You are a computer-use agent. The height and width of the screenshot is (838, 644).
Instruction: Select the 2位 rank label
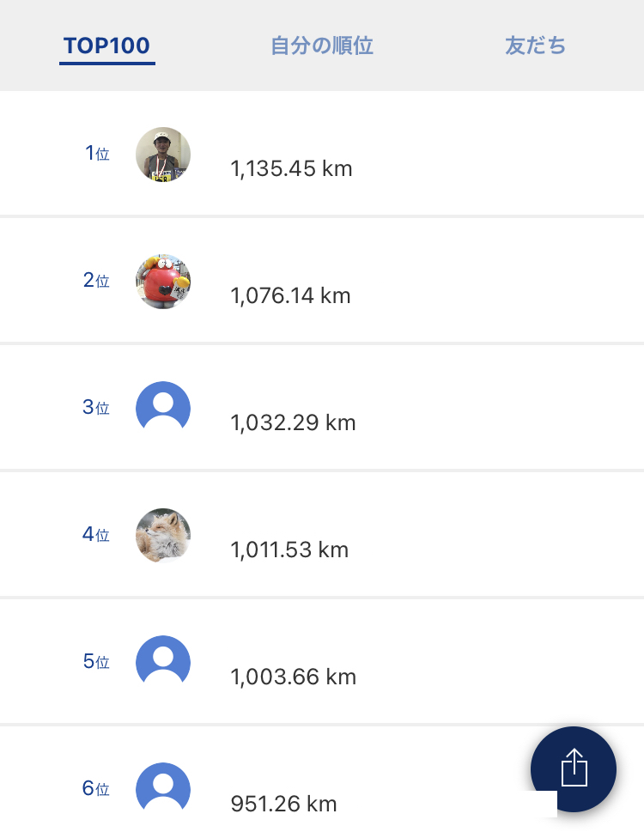[96, 281]
